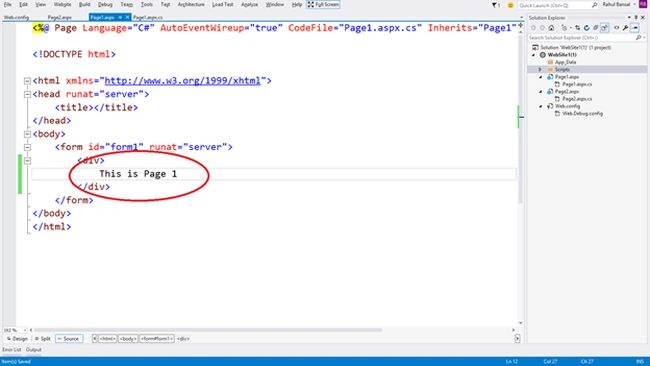Click the Full Screen button

tap(323, 5)
